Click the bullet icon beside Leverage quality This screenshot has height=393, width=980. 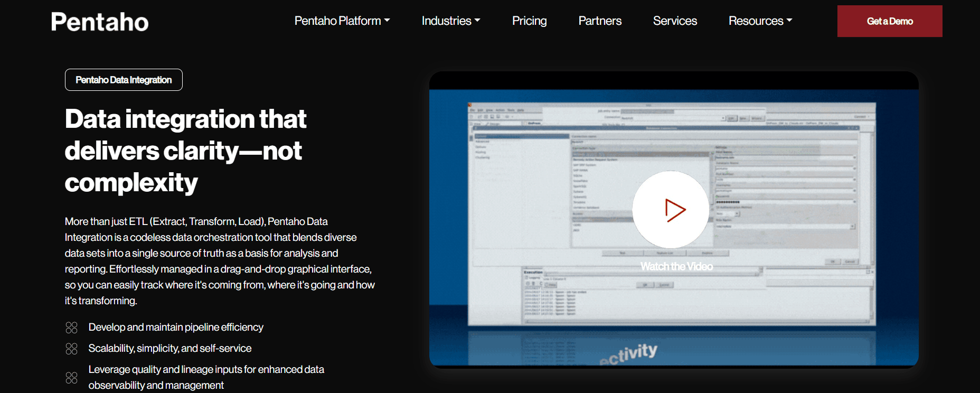point(71,378)
